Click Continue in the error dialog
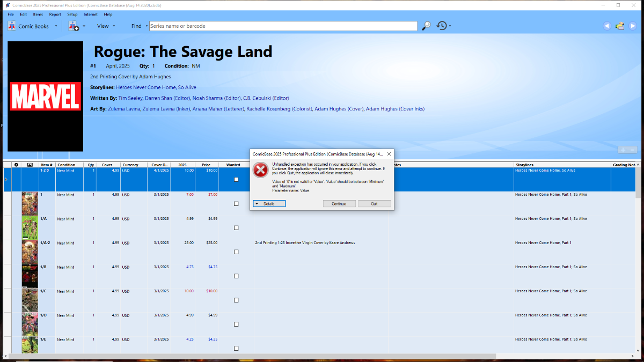This screenshot has width=644, height=362. click(339, 204)
